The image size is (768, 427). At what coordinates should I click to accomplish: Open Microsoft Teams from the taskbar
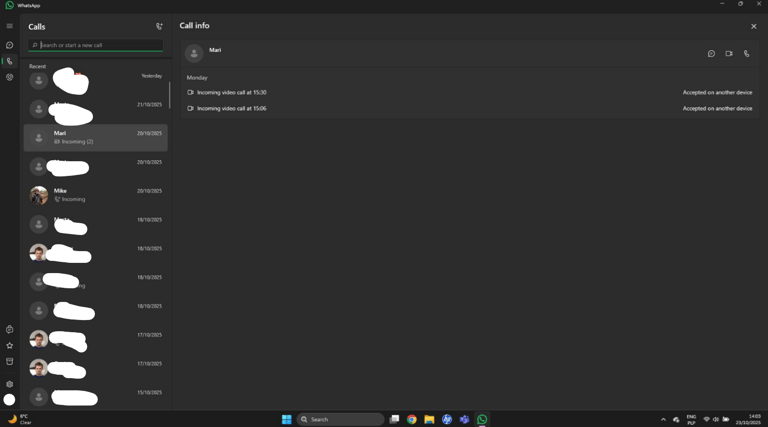[x=464, y=419]
